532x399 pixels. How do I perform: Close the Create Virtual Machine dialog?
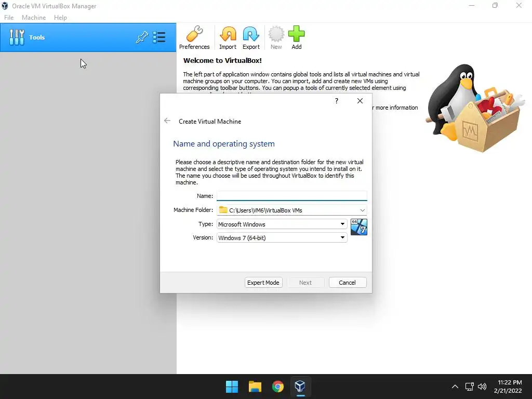[360, 101]
